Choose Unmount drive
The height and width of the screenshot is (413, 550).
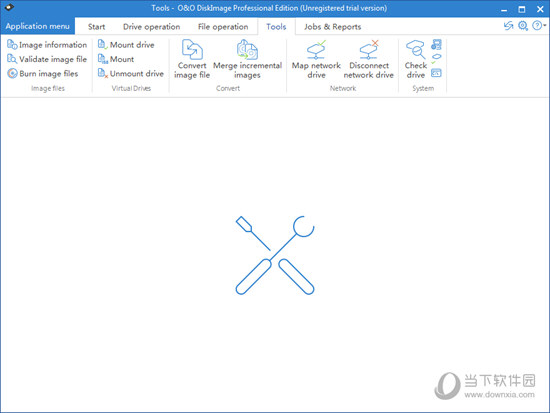(130, 73)
